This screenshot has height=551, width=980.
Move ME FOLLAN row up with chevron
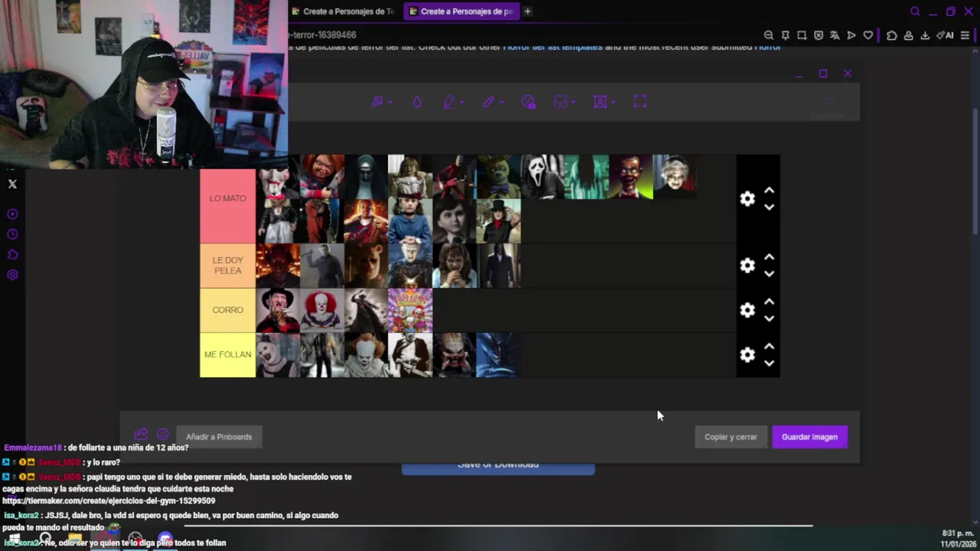769,346
